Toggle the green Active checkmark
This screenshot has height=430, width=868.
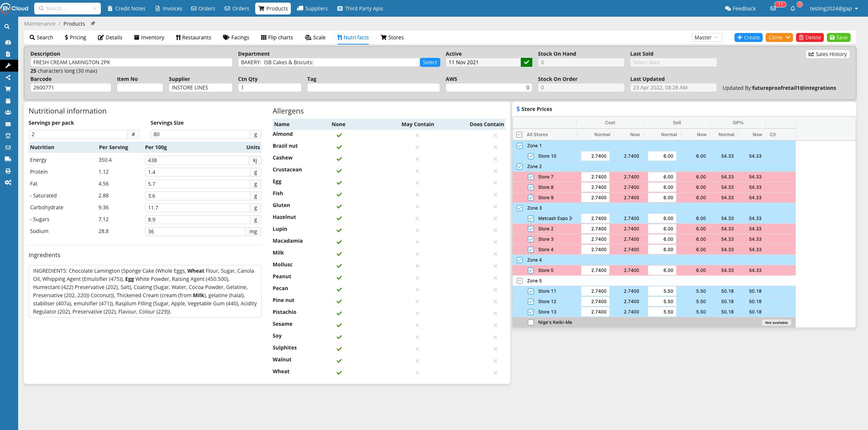point(526,62)
